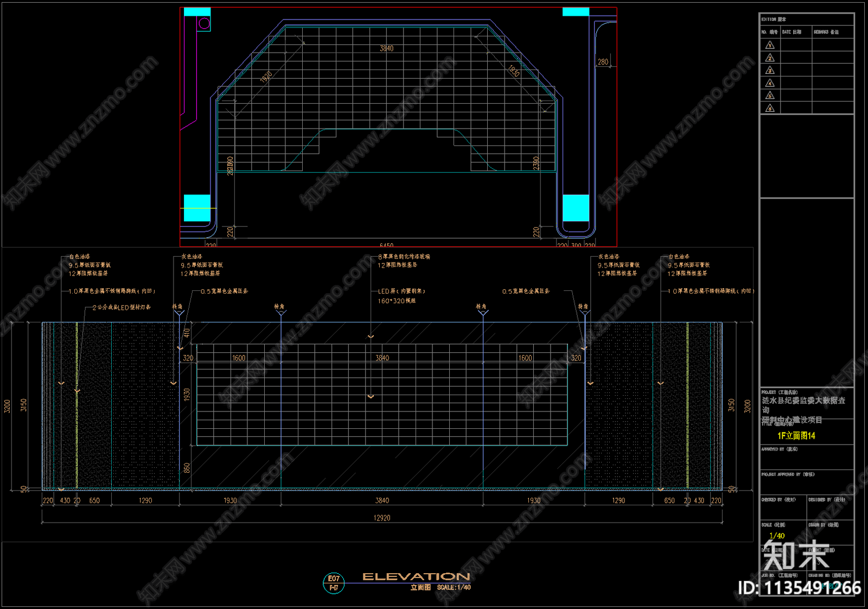
Task: Click the 涟水县纪委监委大数据查询 project name
Action: 803,405
